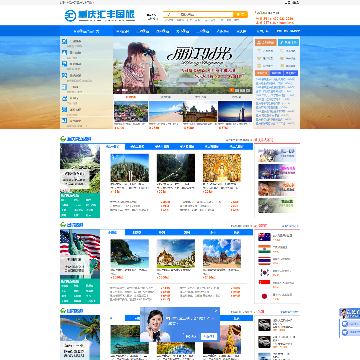Image resolution: width=360 pixels, height=360 pixels.
Task: Click the 重庆汇丰国旅 site logo
Action: point(100,15)
